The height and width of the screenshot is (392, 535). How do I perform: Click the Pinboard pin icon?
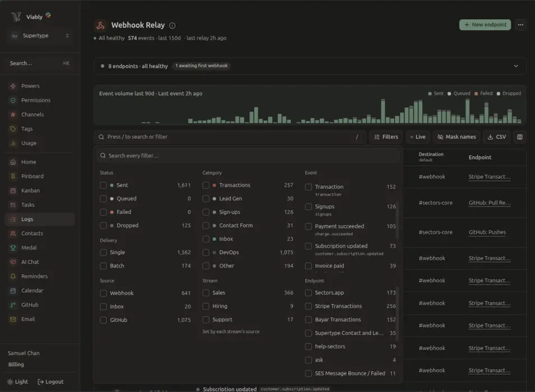(x=13, y=176)
